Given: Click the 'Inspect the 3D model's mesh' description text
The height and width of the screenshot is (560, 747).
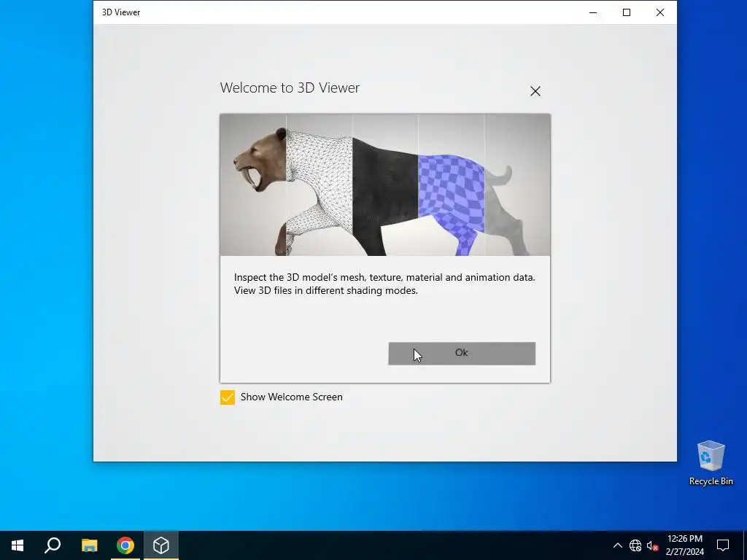Looking at the screenshot, I should coord(384,284).
